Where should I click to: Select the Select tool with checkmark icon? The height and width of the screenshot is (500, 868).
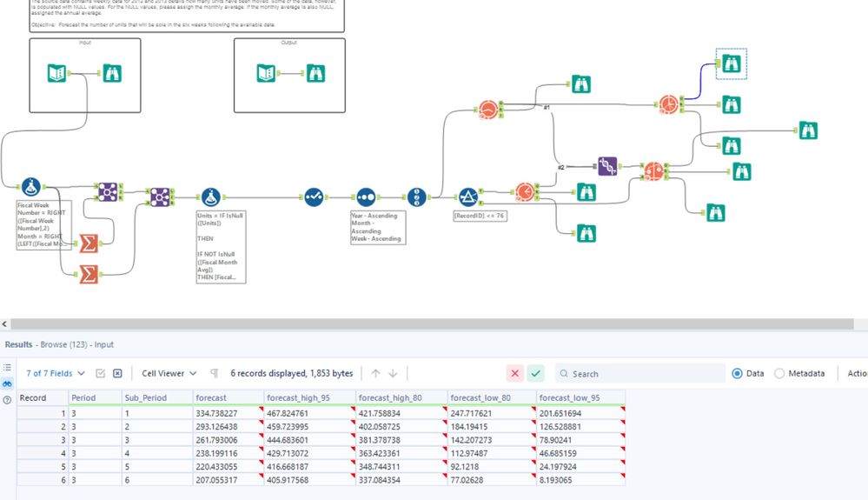314,197
